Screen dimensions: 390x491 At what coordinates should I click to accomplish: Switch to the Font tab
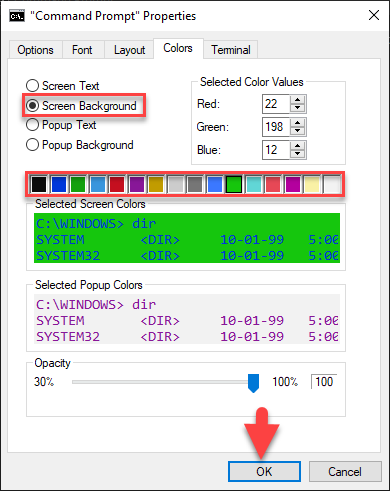82,50
